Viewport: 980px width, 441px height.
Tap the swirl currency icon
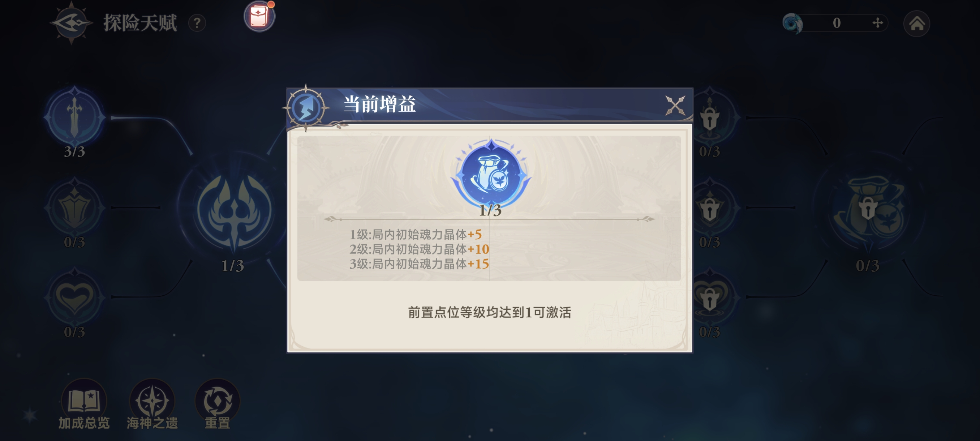792,23
